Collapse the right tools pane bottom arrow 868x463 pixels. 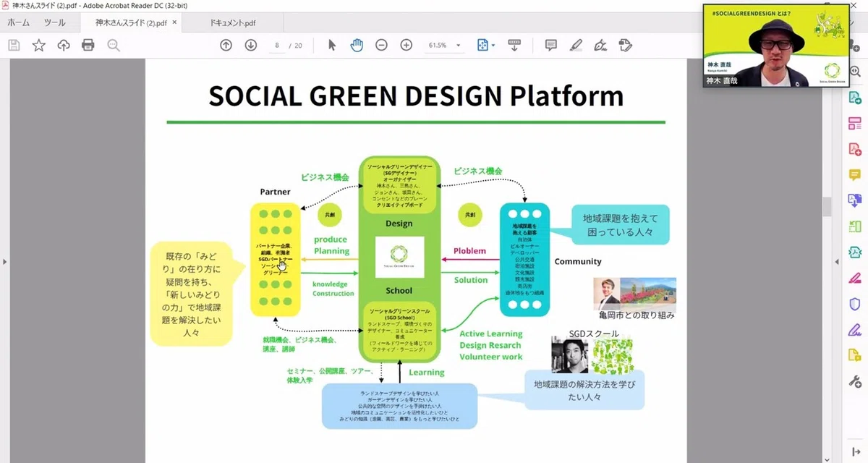pyautogui.click(x=855, y=451)
